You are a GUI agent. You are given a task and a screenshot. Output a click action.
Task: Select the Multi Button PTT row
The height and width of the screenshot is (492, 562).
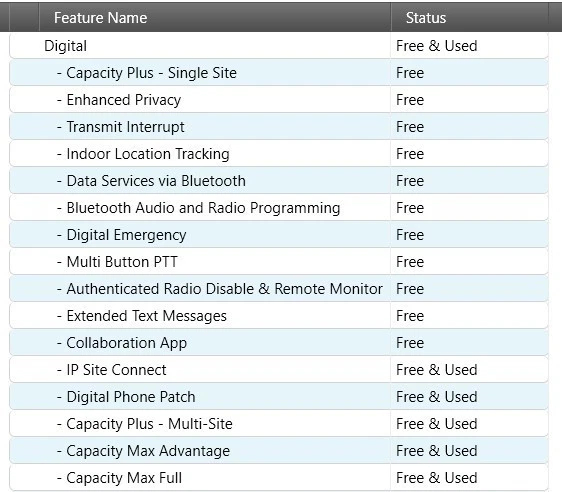point(279,262)
